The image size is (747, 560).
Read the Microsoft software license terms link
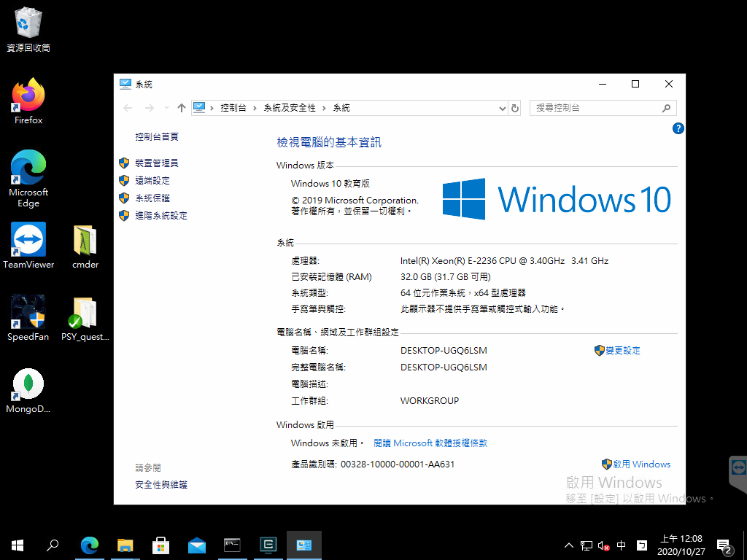pyautogui.click(x=430, y=443)
